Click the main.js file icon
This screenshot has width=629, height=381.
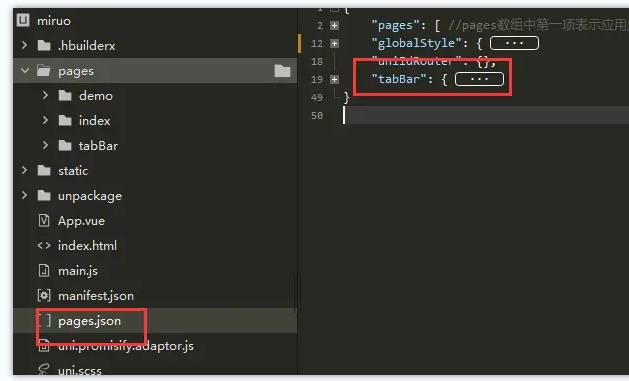coord(44,271)
